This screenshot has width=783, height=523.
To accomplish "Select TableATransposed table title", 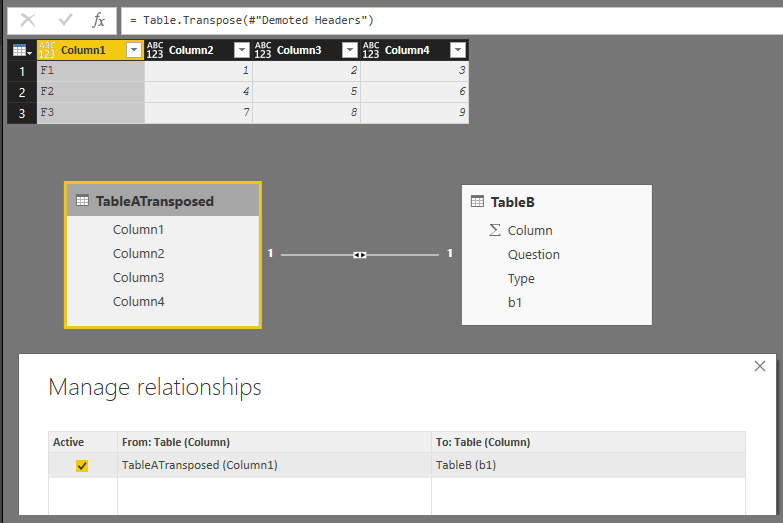I will point(155,201).
